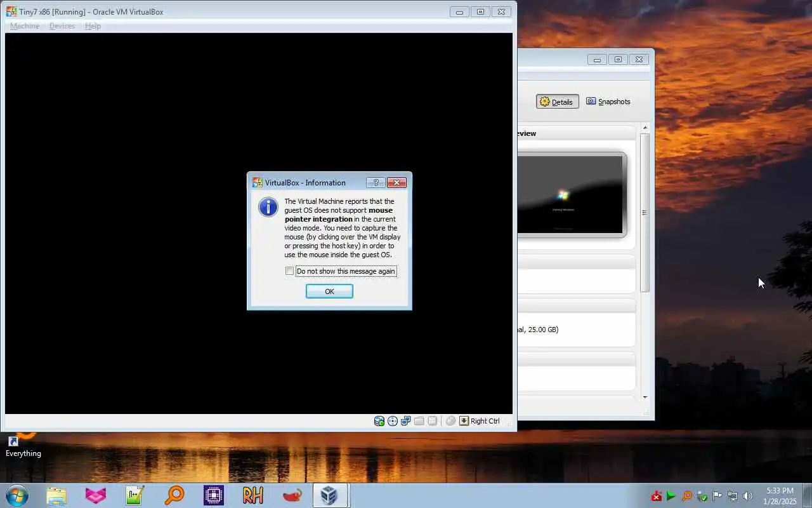Open the orange magnifier search app
The image size is (812, 508).
pyautogui.click(x=174, y=495)
